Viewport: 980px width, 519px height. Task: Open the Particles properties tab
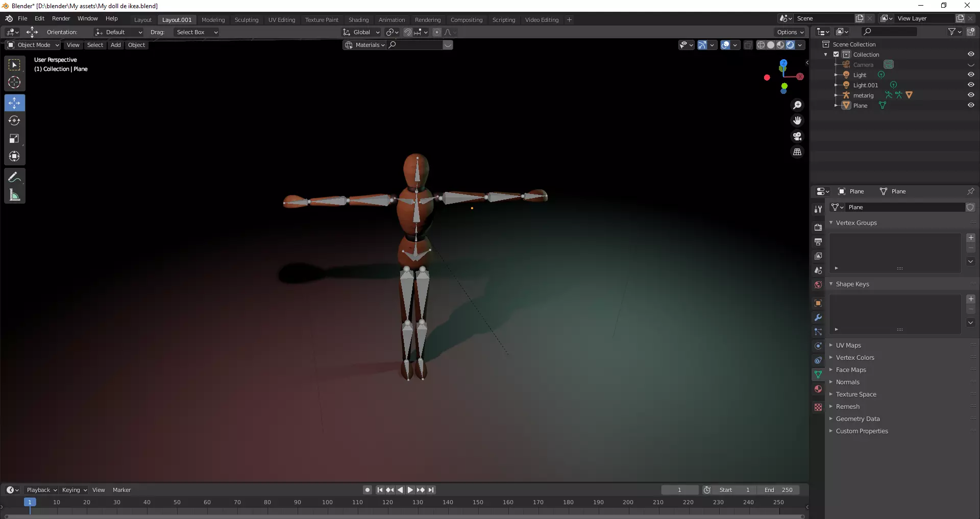click(x=818, y=332)
